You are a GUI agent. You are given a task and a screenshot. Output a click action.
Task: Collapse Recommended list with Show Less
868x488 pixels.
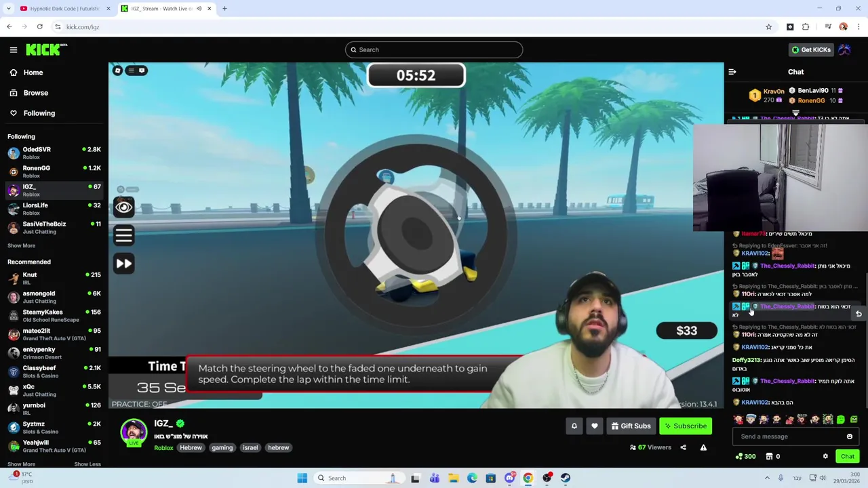point(87,464)
